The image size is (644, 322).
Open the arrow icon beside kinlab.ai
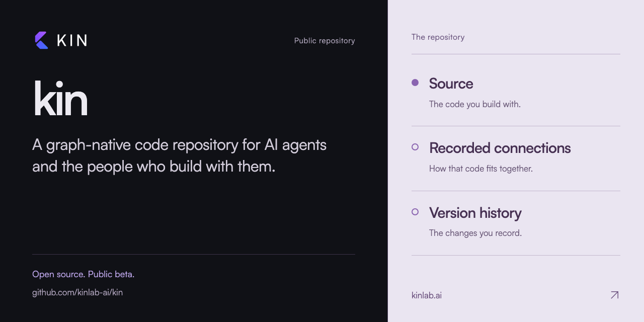[x=614, y=295]
